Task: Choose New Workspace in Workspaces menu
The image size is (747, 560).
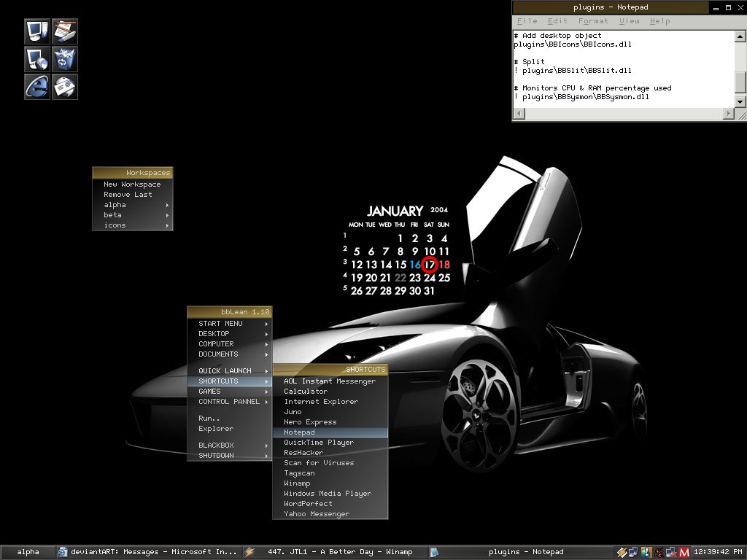Action: tap(133, 184)
